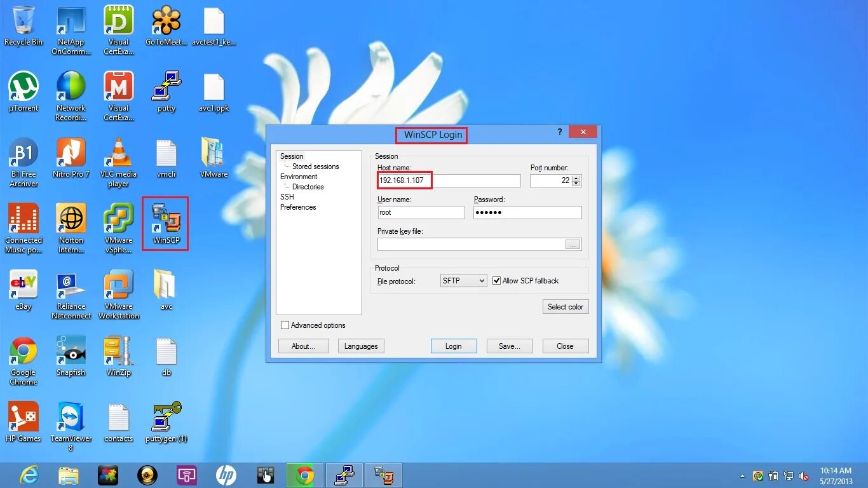Open the VMware Workstation desktop shortcut
The width and height of the screenshot is (868, 488).
tap(119, 295)
